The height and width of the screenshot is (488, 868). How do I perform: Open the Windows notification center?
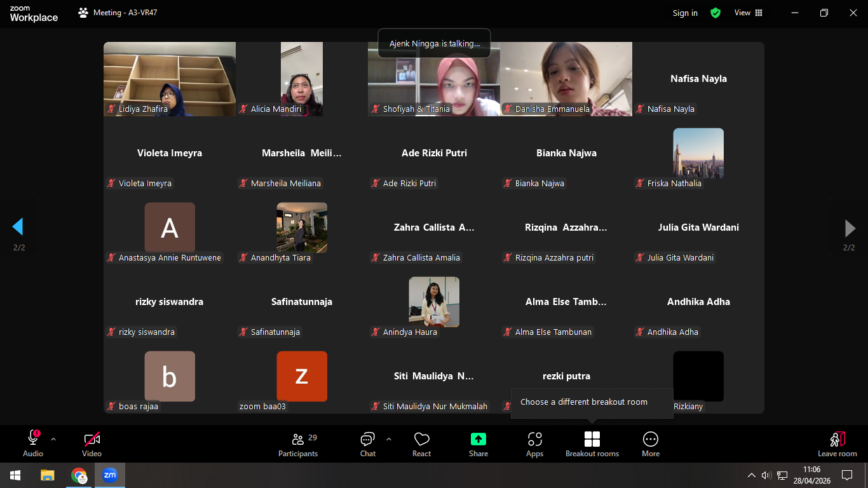(x=847, y=475)
